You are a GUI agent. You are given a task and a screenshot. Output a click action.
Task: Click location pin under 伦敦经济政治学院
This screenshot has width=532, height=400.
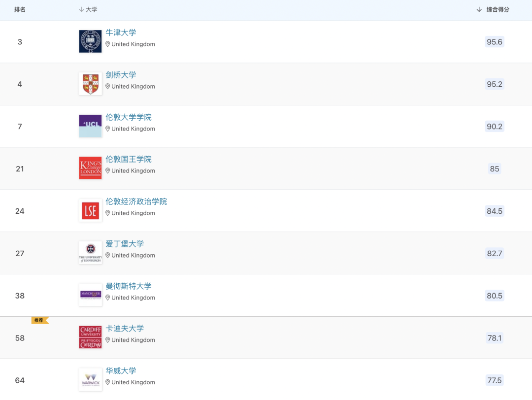pos(107,213)
